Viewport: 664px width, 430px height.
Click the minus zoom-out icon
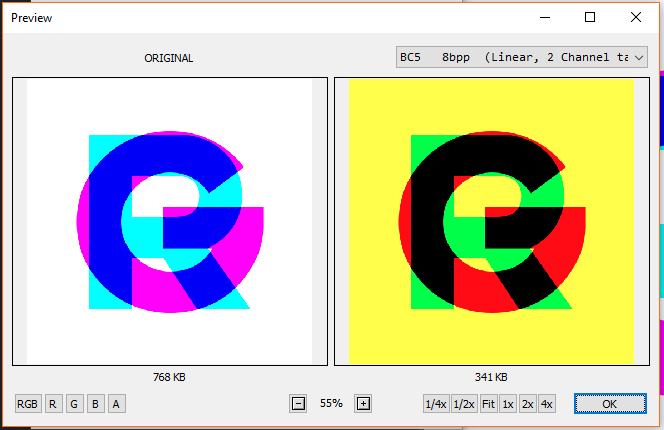pos(298,404)
